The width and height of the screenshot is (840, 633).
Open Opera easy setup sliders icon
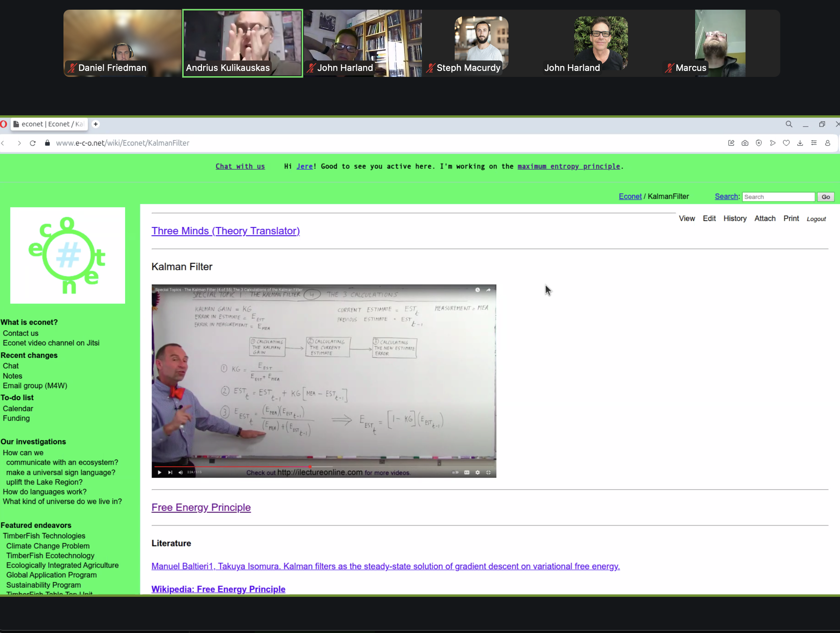pos(813,143)
